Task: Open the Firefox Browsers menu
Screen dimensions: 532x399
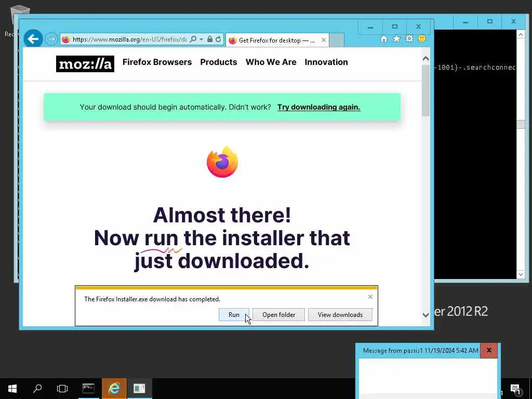Action: [157, 62]
